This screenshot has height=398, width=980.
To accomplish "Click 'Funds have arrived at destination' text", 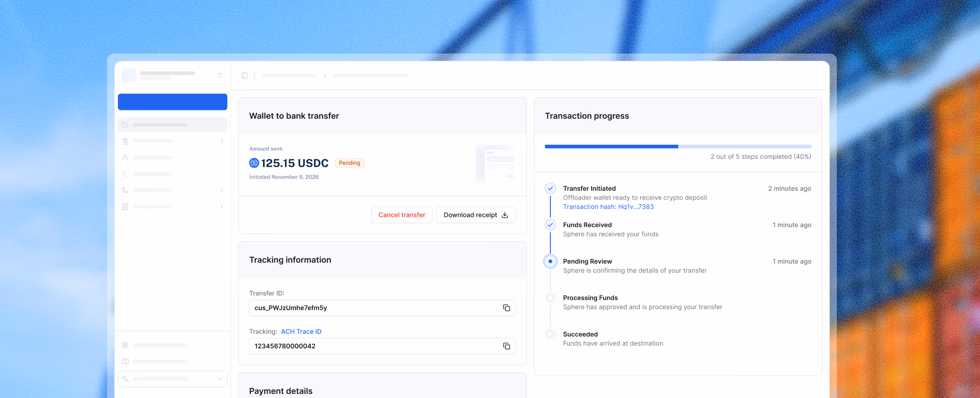I will coord(613,344).
